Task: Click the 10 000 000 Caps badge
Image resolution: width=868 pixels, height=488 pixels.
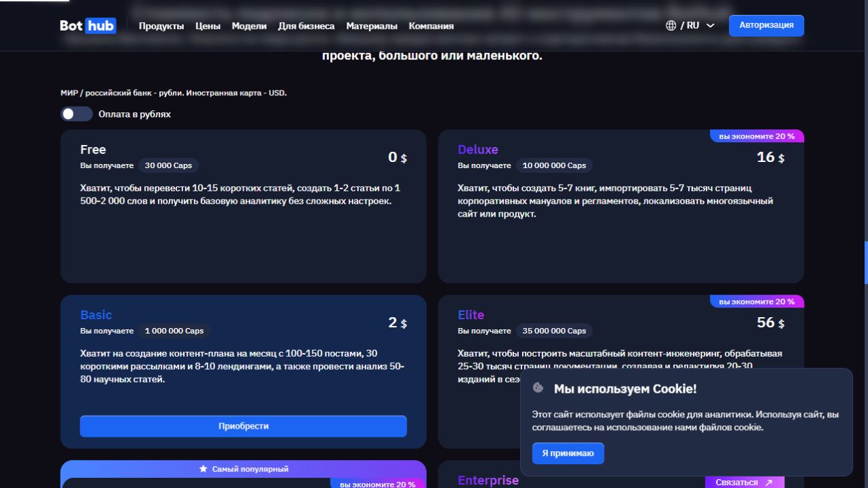Action: click(x=554, y=165)
